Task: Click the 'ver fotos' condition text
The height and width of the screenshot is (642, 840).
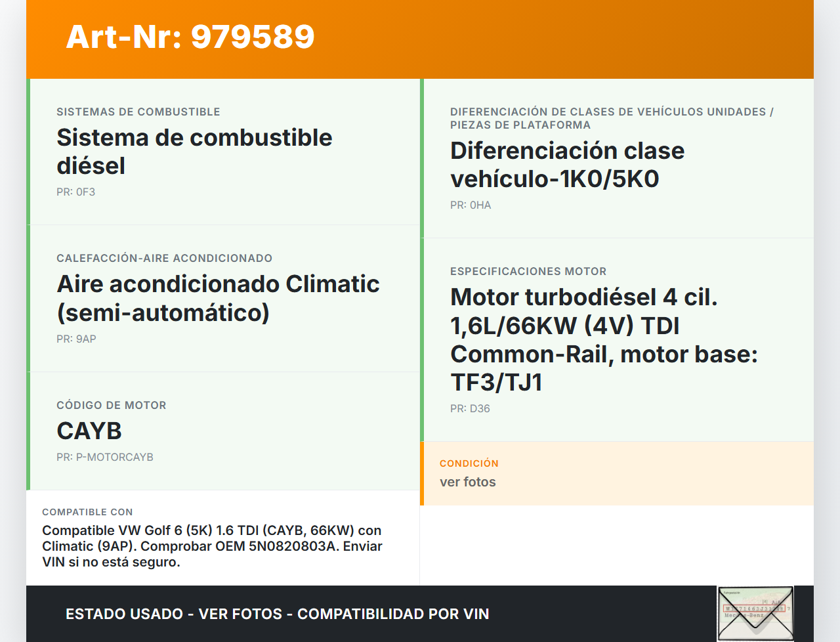Action: 468,482
